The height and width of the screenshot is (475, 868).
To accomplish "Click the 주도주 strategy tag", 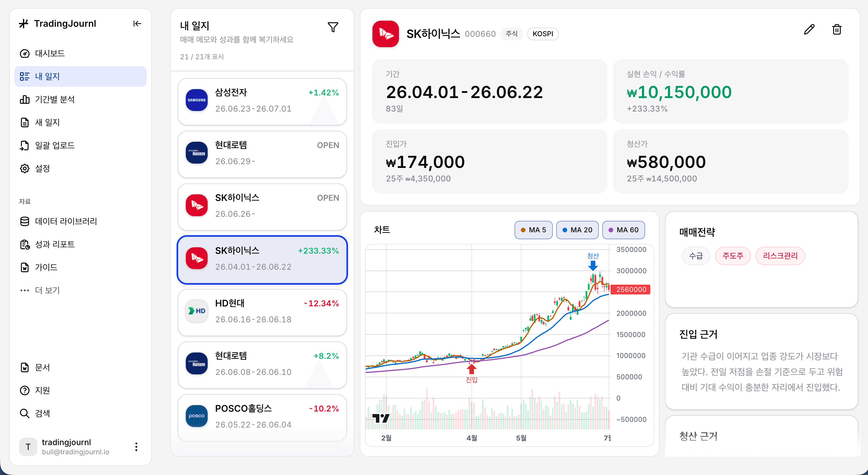I will click(733, 256).
